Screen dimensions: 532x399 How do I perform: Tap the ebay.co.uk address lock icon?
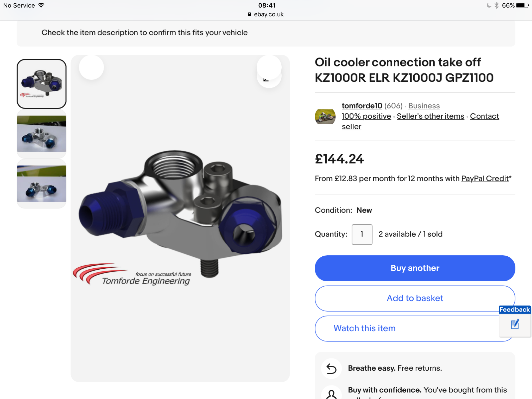tap(249, 14)
